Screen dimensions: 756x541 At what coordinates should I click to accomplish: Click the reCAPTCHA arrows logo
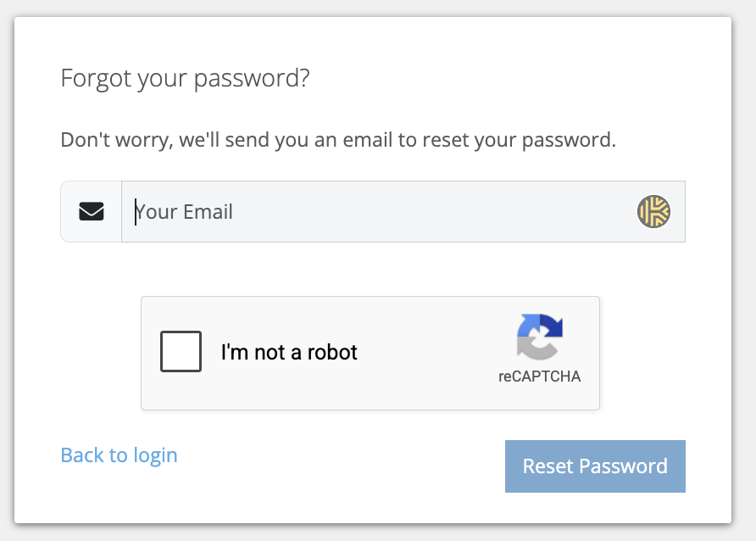[540, 337]
